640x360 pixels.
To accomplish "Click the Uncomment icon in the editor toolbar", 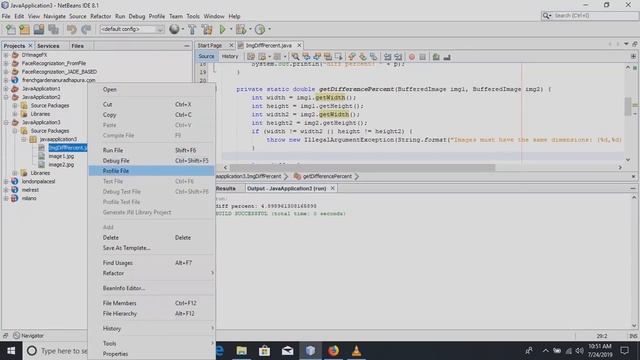I will click(447, 57).
